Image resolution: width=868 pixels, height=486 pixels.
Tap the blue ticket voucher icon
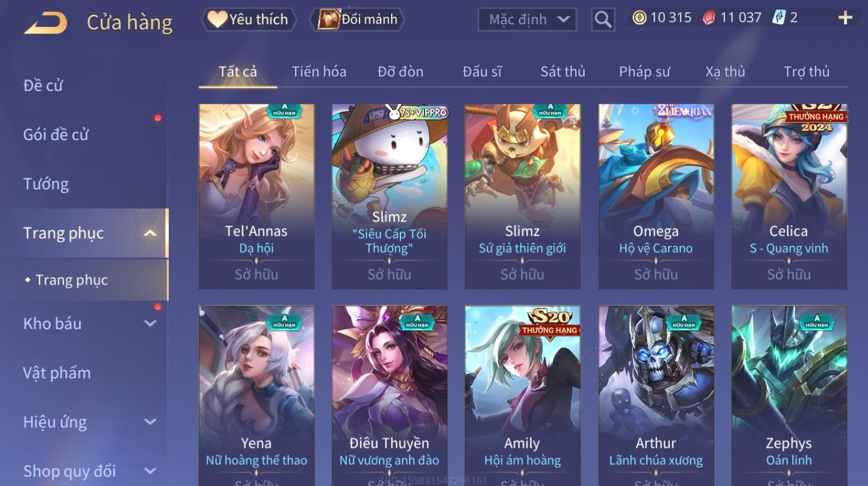point(779,17)
